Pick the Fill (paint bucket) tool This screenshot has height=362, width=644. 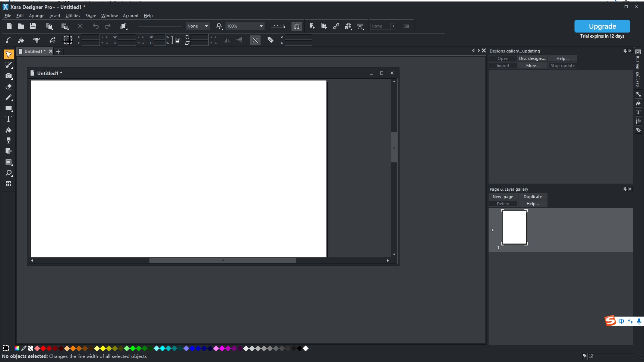8,130
